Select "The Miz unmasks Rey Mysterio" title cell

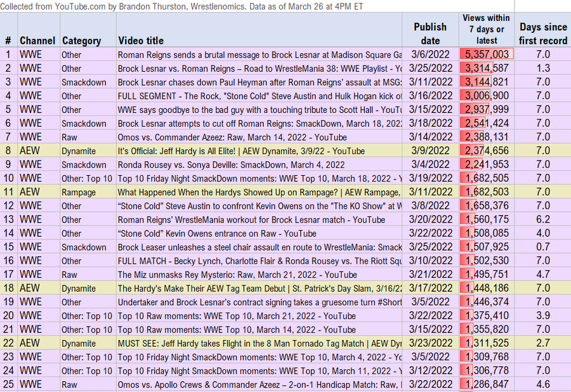coord(259,275)
